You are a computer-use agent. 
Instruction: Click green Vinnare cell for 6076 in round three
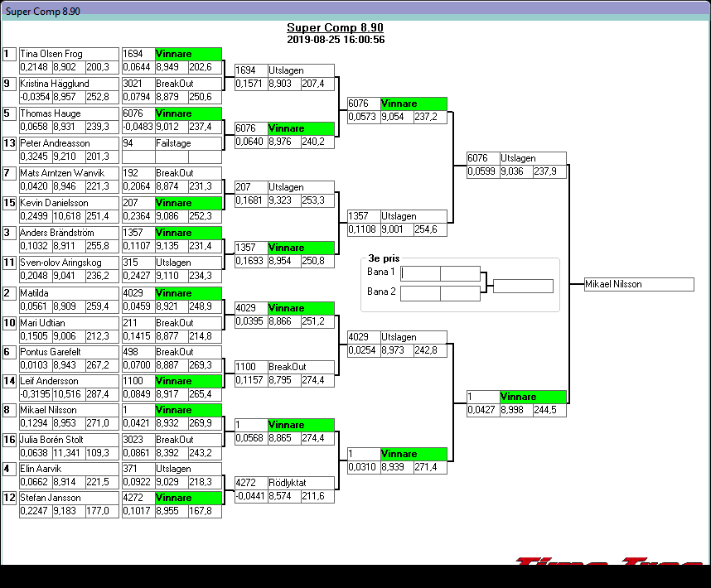(414, 104)
